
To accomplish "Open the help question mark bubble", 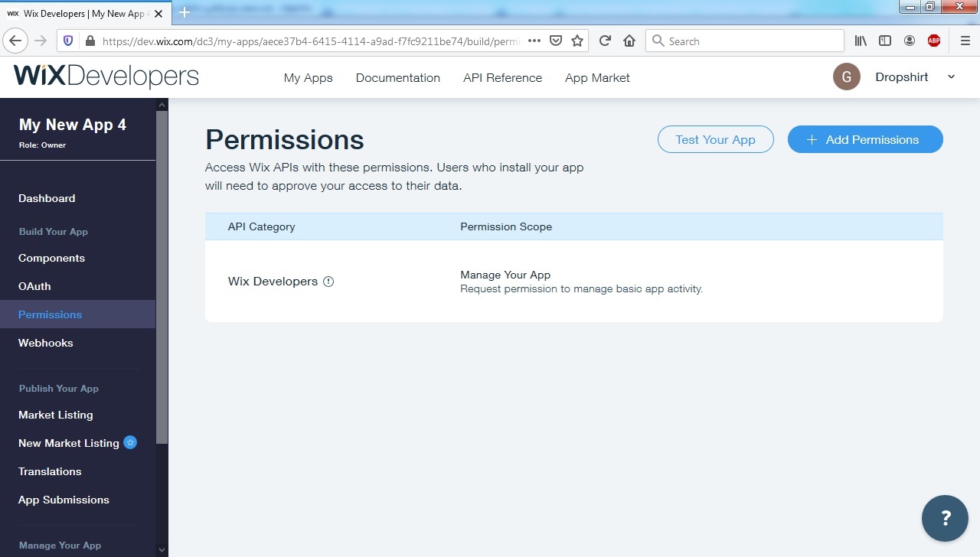I will tap(945, 519).
